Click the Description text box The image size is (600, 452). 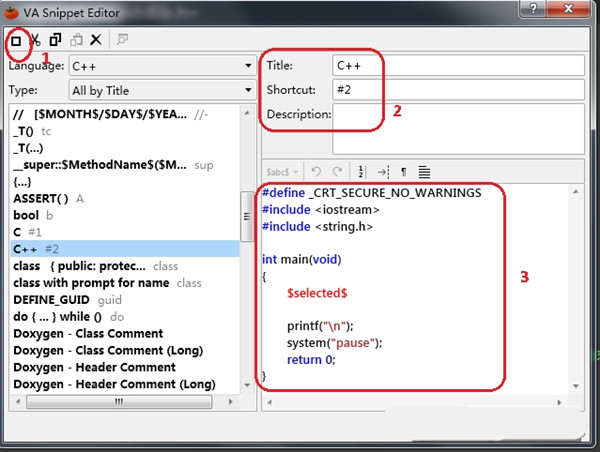(458, 126)
